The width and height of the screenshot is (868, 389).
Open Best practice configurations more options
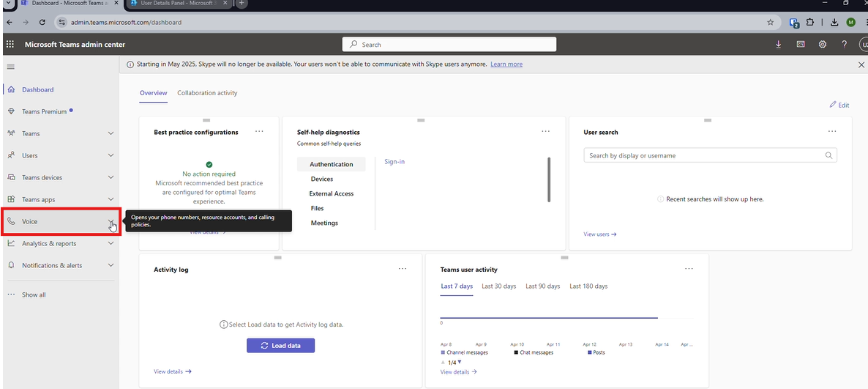coord(259,132)
